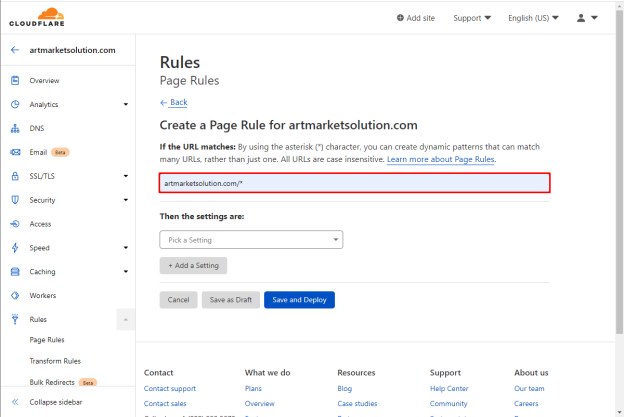This screenshot has width=624, height=417.
Task: Click the Save and Deploy button
Action: click(x=299, y=300)
